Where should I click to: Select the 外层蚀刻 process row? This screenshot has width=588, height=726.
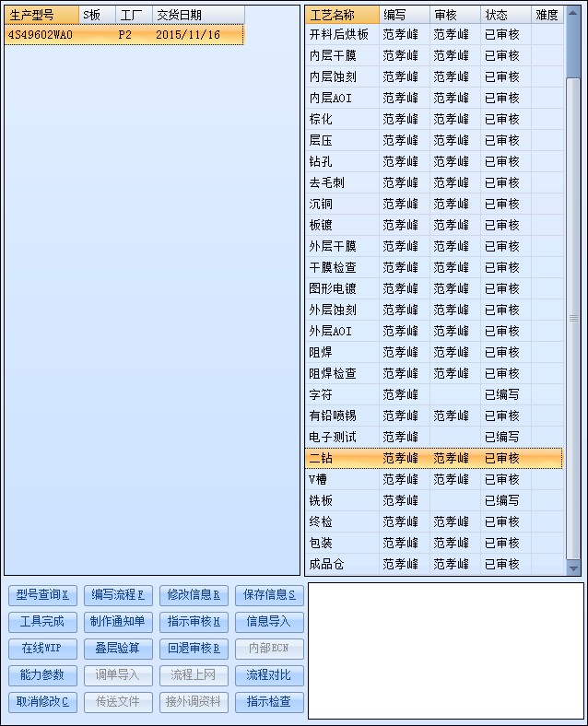[434, 310]
